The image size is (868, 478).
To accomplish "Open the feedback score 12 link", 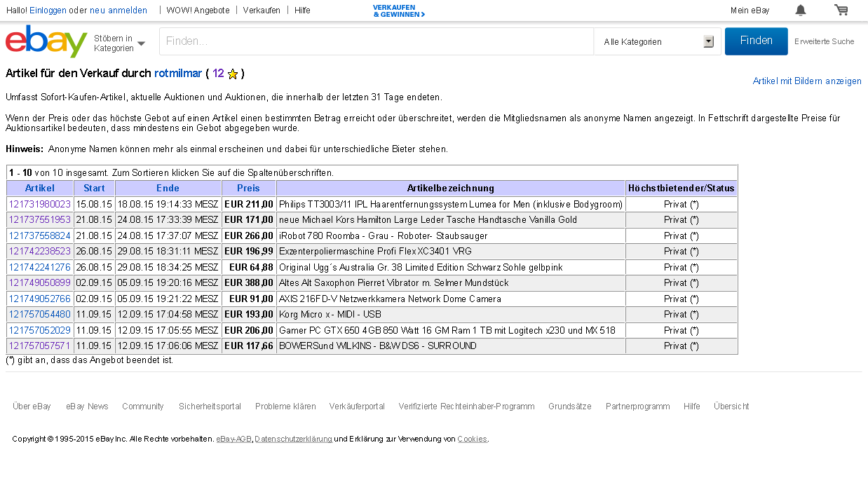I will point(218,74).
